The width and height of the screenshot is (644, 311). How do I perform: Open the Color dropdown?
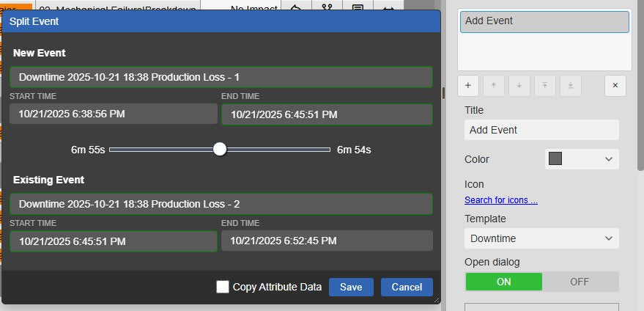[x=582, y=159]
